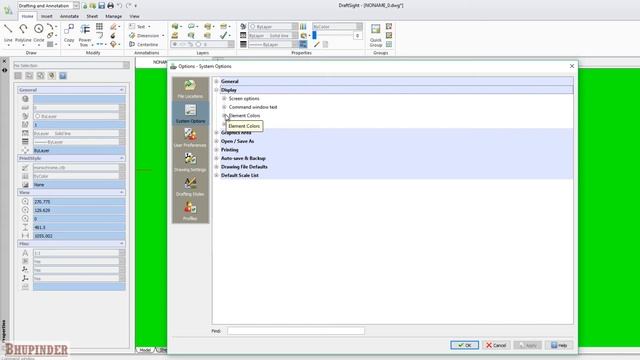The height and width of the screenshot is (360, 640).
Task: Click the 'Screen options' tree label
Action: [x=244, y=98]
